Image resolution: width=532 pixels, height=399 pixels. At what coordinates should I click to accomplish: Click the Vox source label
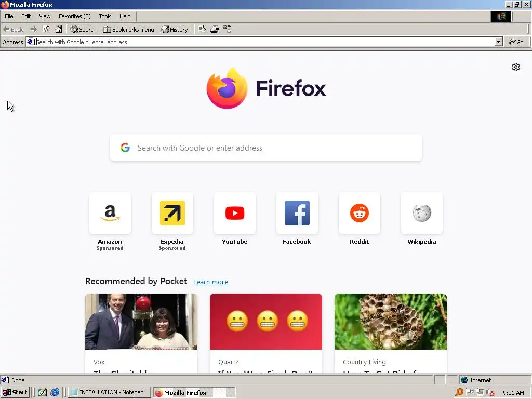coord(99,362)
